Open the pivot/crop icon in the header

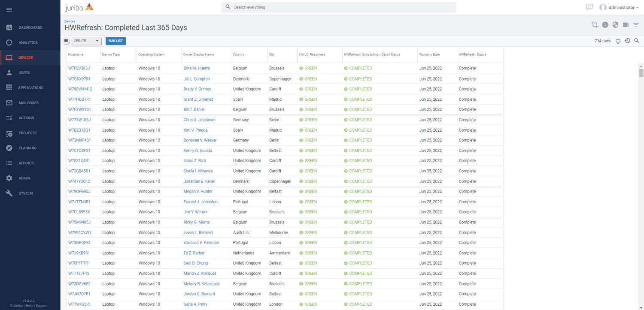[x=595, y=25]
